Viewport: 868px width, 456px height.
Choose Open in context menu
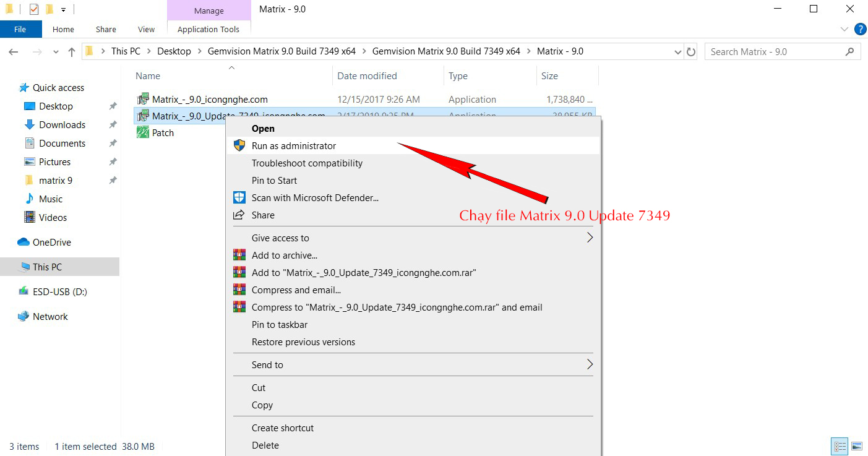[413, 129]
